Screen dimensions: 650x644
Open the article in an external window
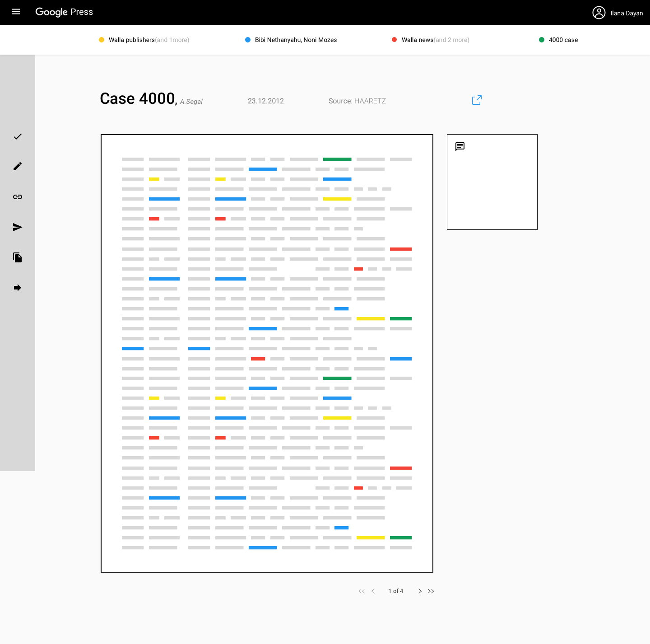coord(477,100)
